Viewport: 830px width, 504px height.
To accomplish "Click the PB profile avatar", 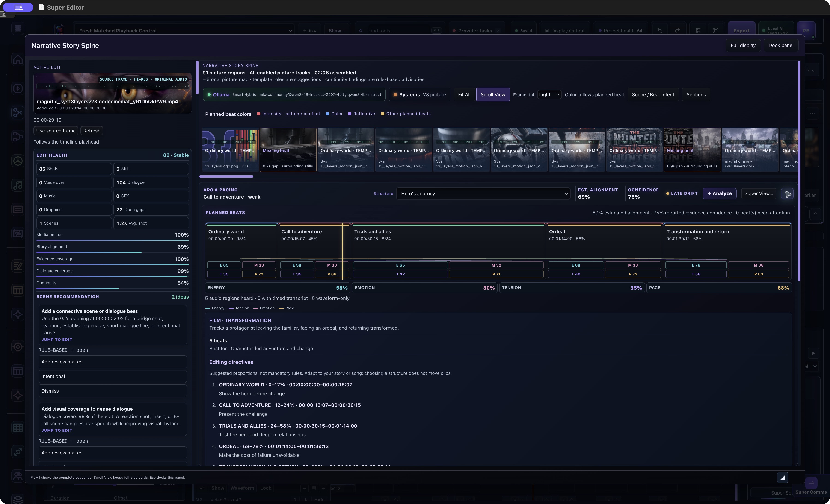I will coord(806,31).
